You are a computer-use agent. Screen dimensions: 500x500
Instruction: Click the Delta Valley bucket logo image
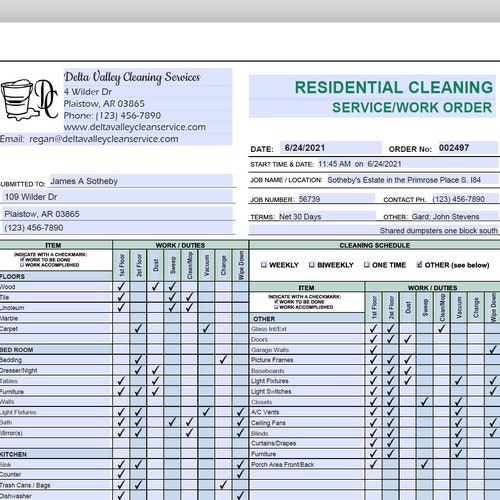point(29,99)
